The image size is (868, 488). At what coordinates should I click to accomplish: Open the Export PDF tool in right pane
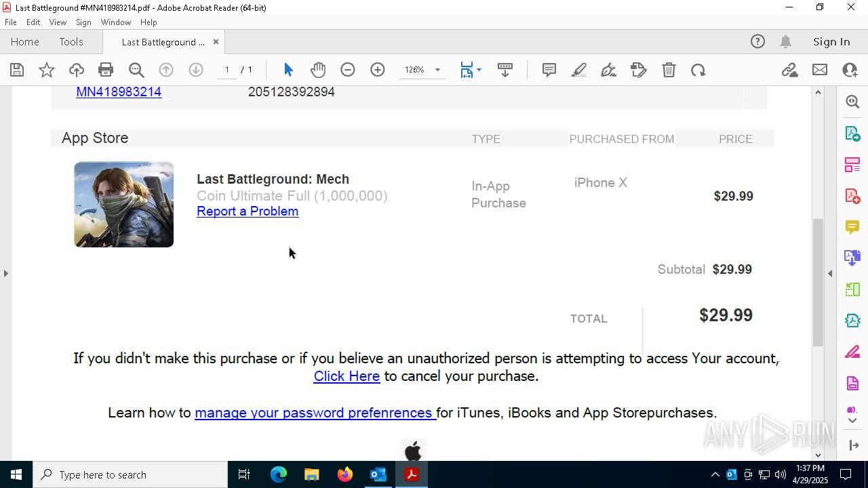click(852, 133)
